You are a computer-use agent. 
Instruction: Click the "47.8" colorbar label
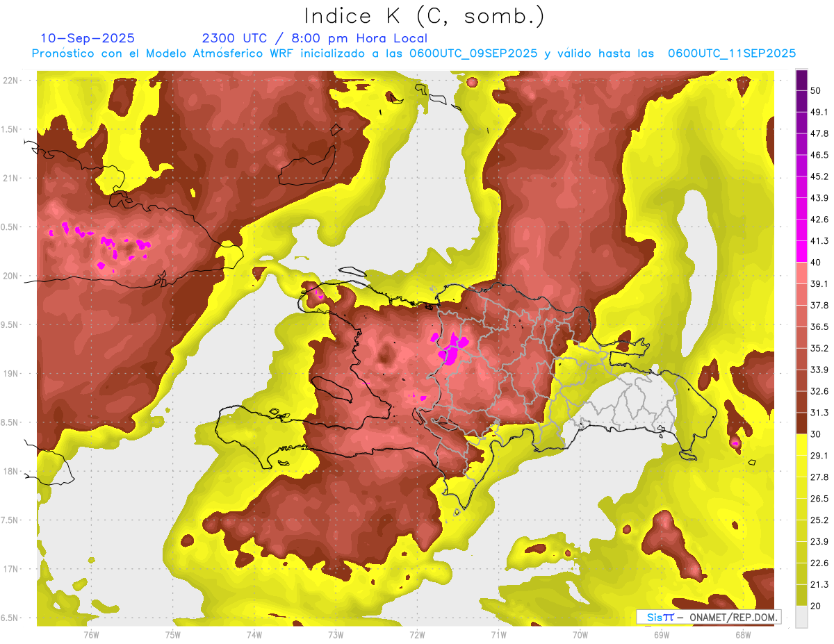click(x=819, y=133)
